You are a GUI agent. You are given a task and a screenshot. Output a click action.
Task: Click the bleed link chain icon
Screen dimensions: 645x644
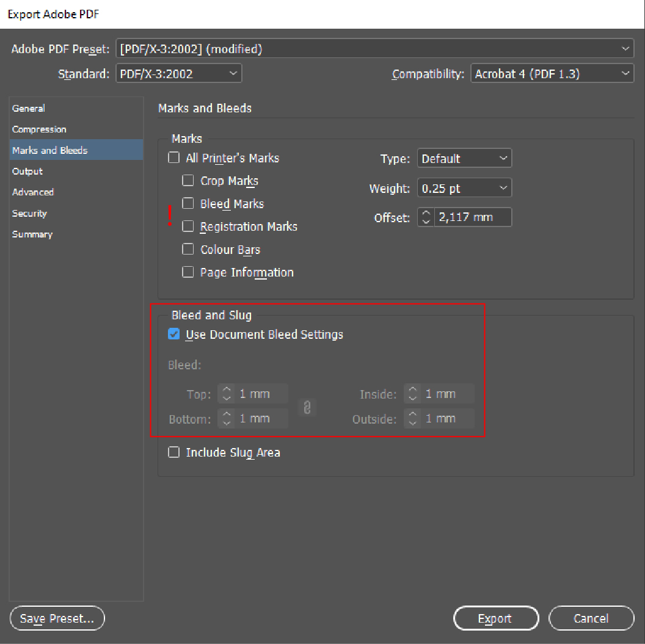(x=307, y=407)
